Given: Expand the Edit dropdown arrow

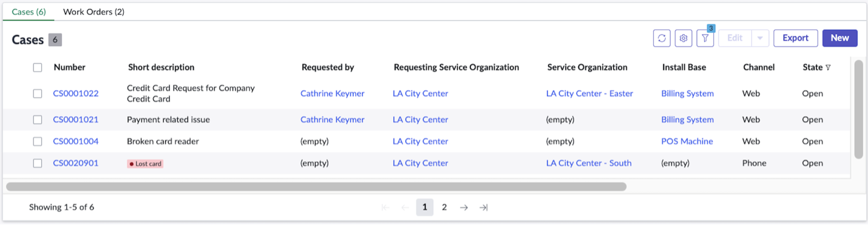Looking at the screenshot, I should pos(761,38).
